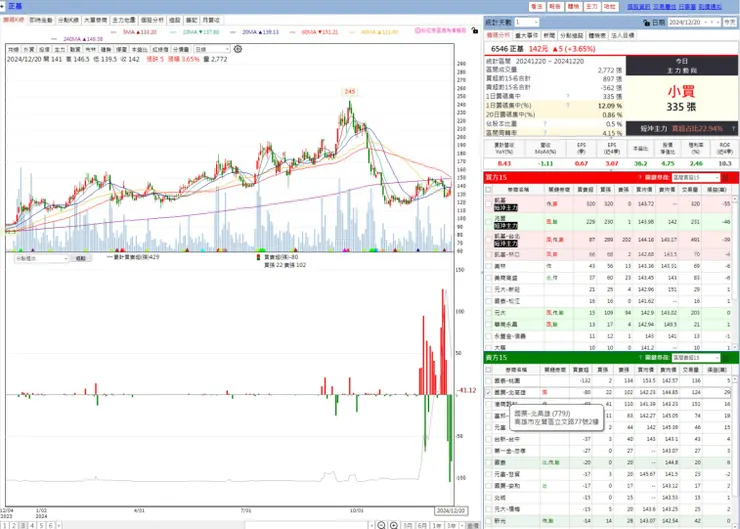This screenshot has width=740, height=529.
Task: Click the lock icon above the K-line chart
Action: pyautogui.click(x=475, y=30)
